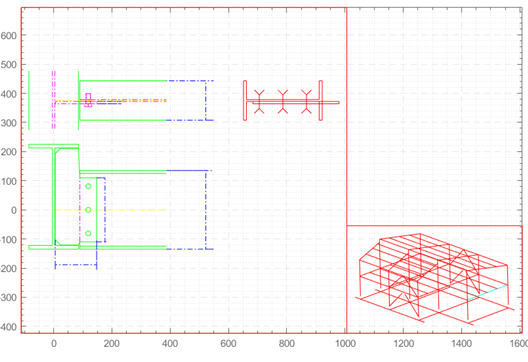The width and height of the screenshot is (528, 362).
Task: Select the middle bolt marker in red section
Action: tap(283, 101)
